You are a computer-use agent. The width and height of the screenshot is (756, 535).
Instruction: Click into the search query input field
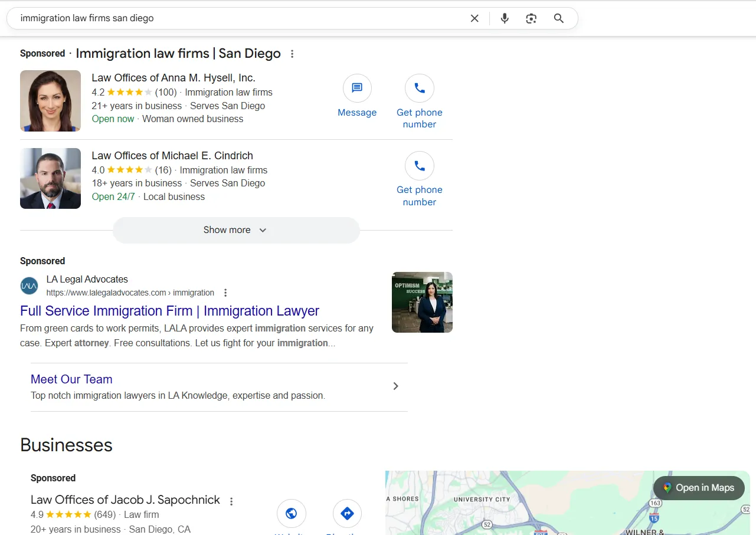pyautogui.click(x=236, y=18)
